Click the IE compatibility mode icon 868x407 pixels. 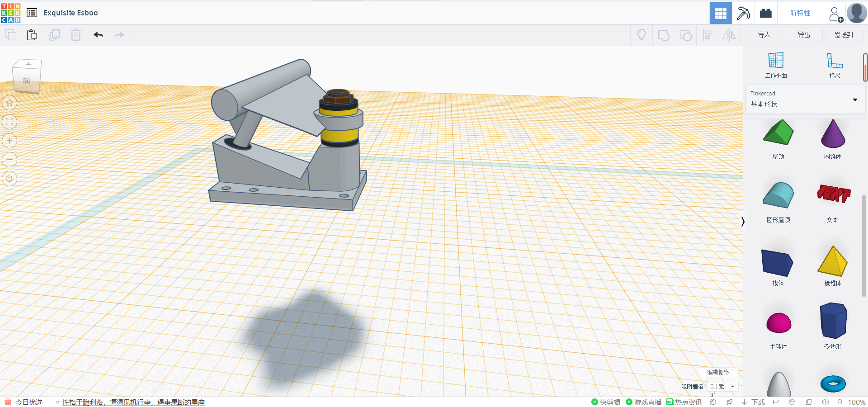tap(792, 402)
